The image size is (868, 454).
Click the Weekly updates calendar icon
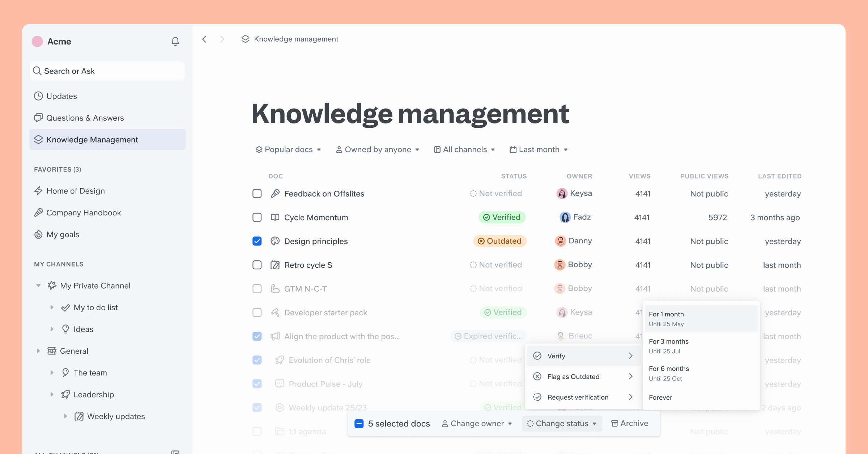click(79, 416)
